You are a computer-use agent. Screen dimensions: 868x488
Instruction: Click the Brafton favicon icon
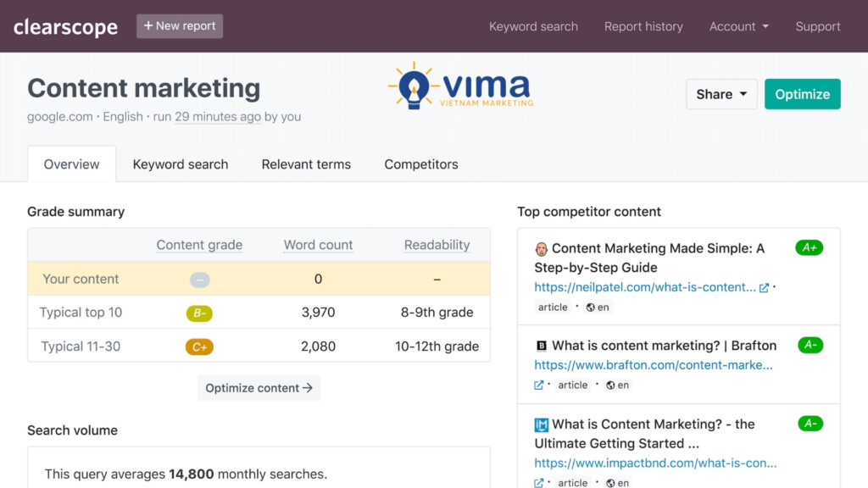pyautogui.click(x=542, y=346)
